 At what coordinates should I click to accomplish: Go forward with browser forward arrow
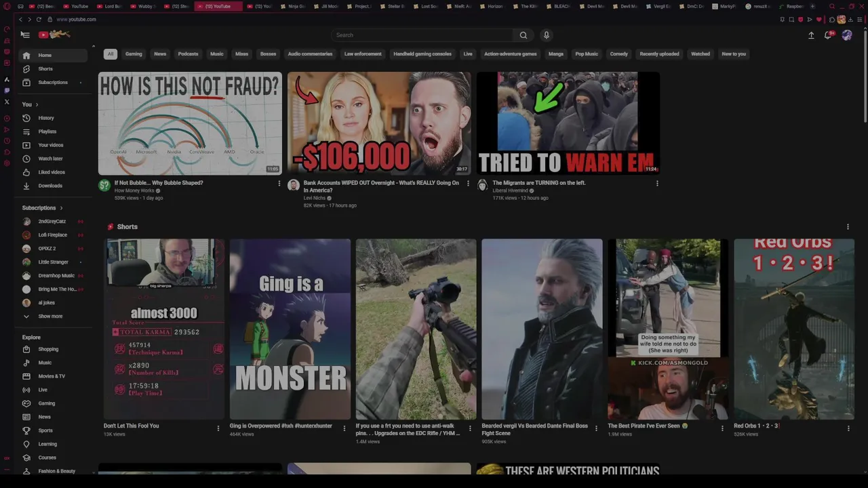(x=29, y=19)
